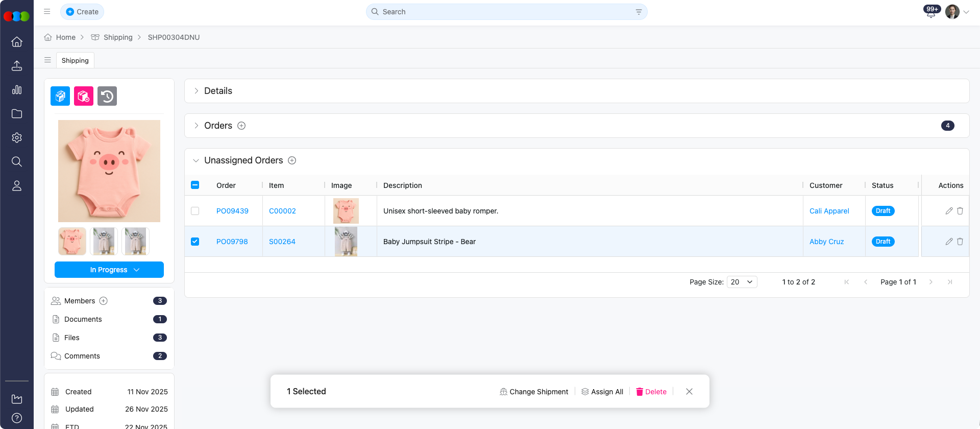Add a member with plus icon
The image size is (980, 429).
click(104, 301)
